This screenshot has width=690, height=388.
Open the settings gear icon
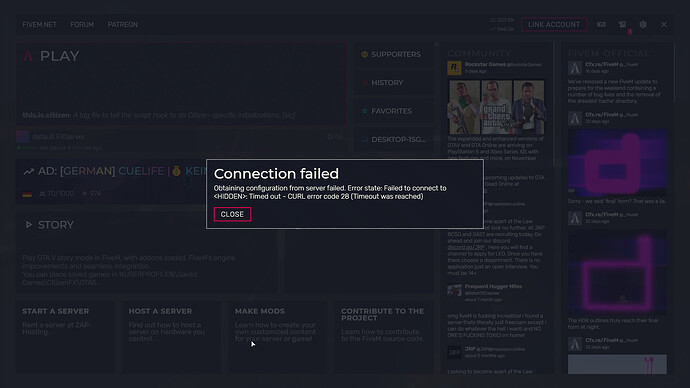(x=643, y=25)
